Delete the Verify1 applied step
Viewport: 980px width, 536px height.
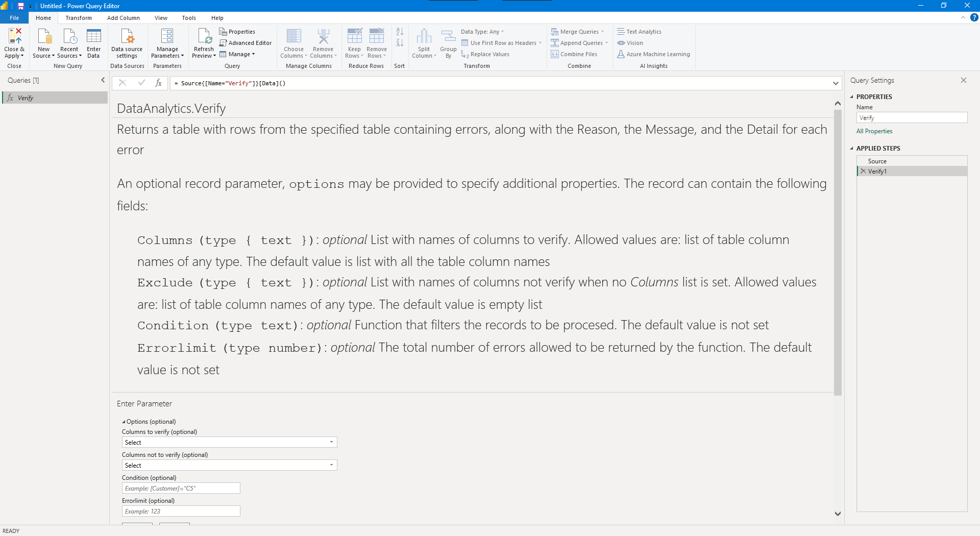click(x=863, y=171)
